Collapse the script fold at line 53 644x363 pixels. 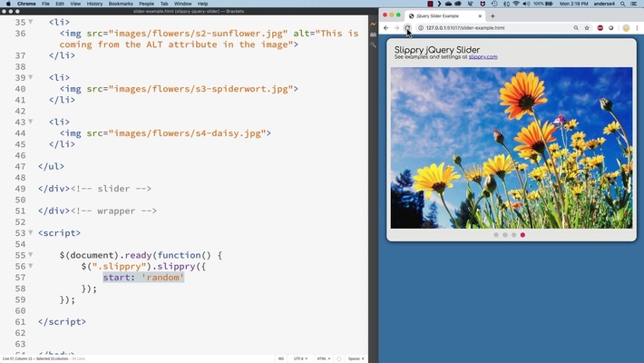click(x=31, y=233)
